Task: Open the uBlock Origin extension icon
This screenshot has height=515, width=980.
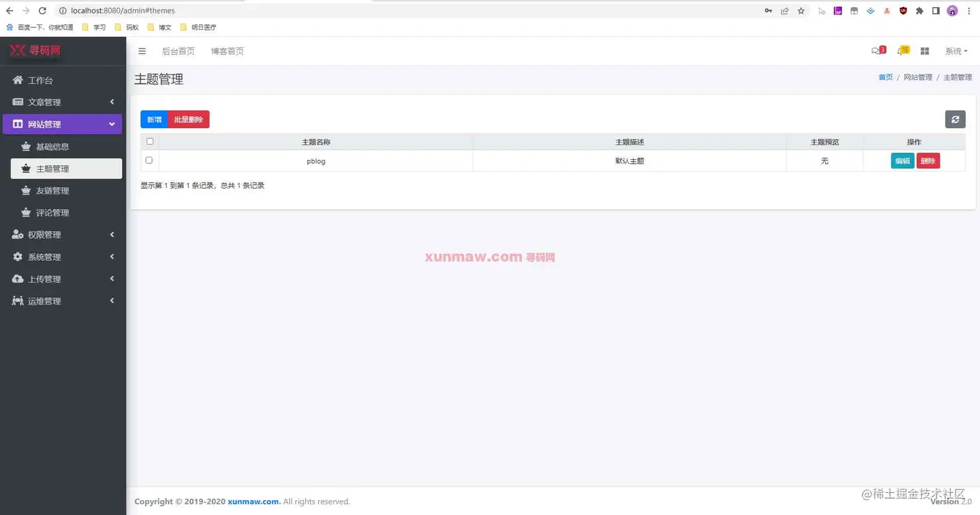Action: click(x=903, y=10)
